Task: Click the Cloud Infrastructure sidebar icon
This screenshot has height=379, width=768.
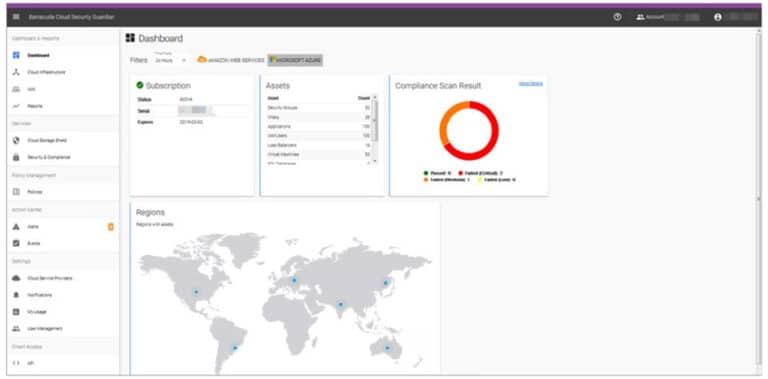Action: 16,72
